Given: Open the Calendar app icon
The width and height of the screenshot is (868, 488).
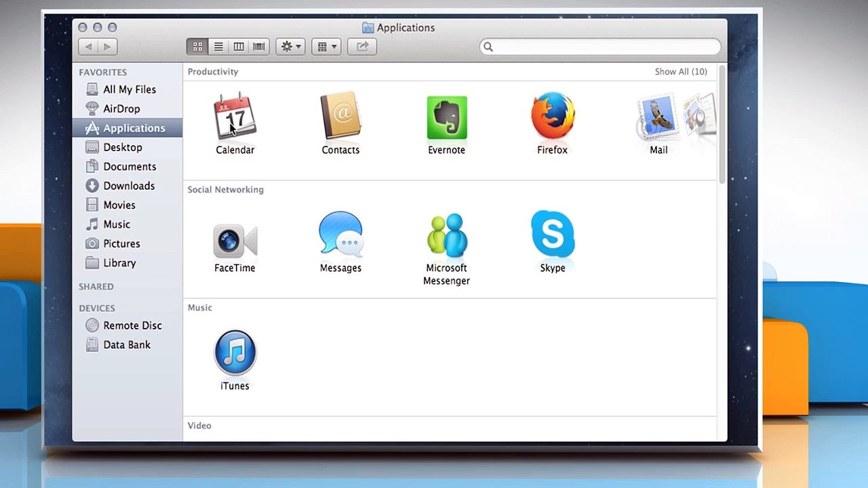Looking at the screenshot, I should 235,116.
